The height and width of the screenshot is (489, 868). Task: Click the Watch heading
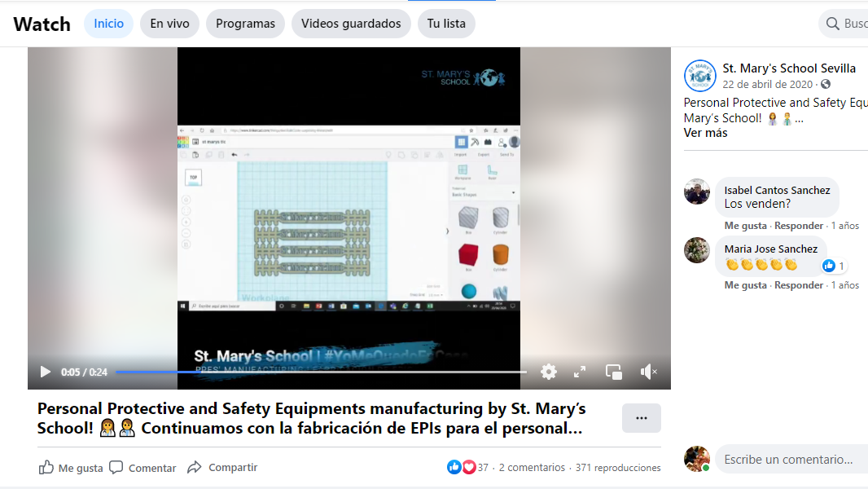tap(42, 24)
